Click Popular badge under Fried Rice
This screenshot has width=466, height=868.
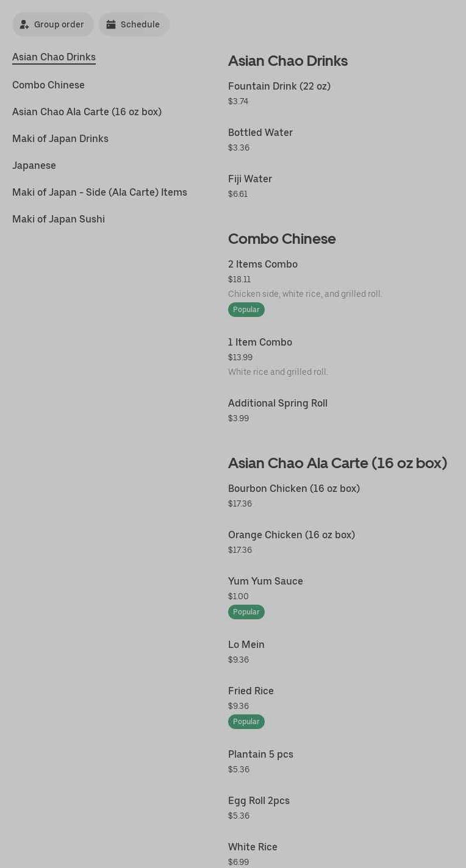(246, 722)
